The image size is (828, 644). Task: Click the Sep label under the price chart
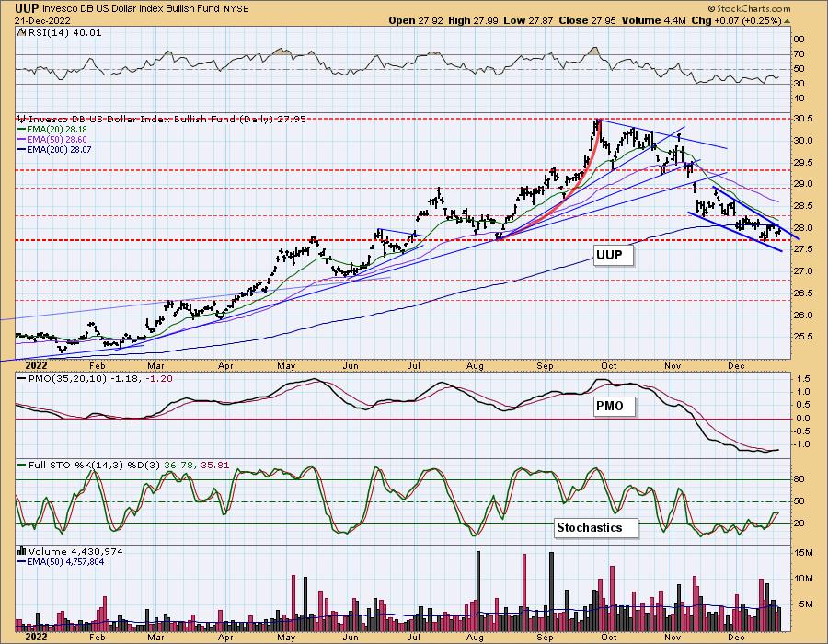[545, 365]
